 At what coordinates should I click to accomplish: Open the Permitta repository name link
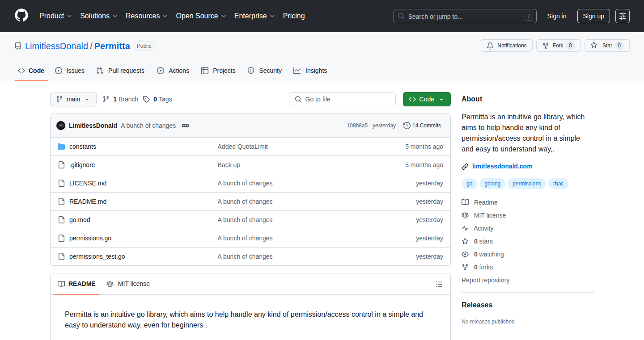112,46
